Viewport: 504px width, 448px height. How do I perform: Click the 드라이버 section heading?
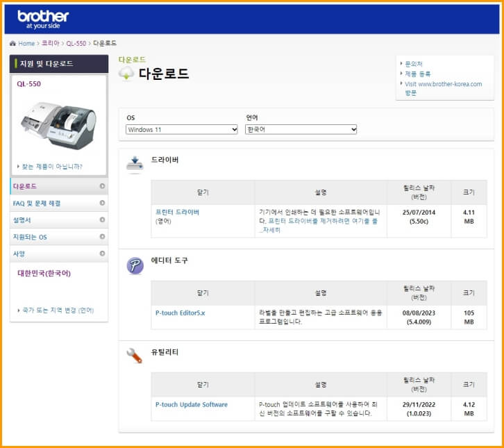point(165,160)
